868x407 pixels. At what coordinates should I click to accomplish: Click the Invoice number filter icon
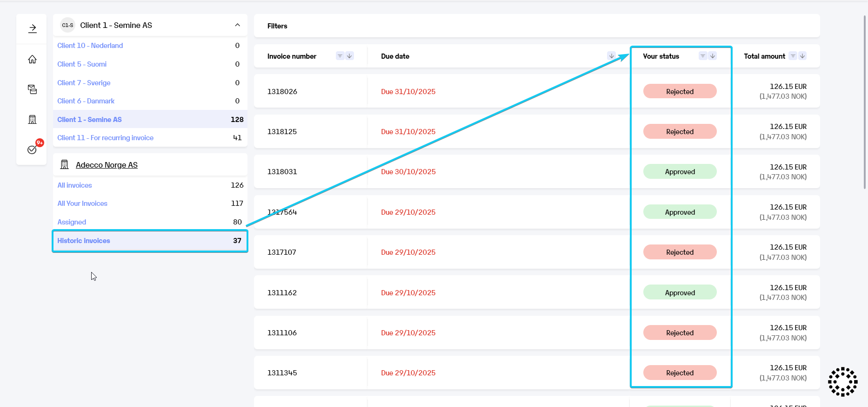(340, 56)
